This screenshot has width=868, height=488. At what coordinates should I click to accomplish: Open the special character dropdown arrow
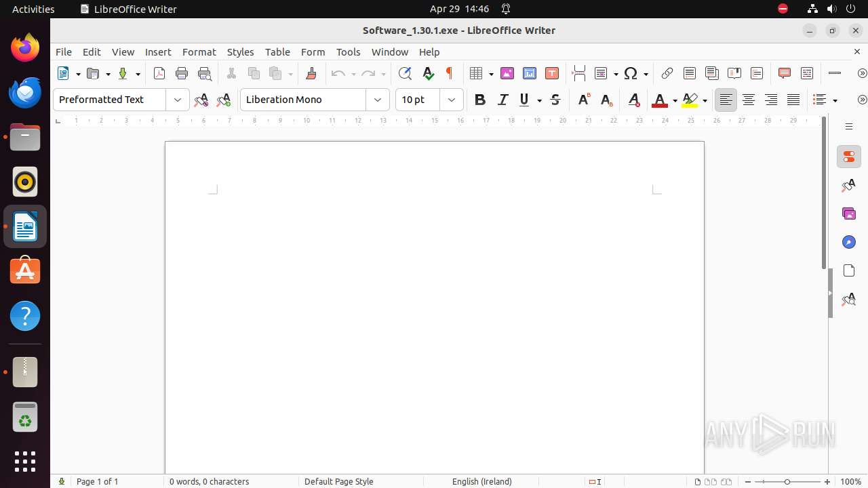[x=646, y=74]
